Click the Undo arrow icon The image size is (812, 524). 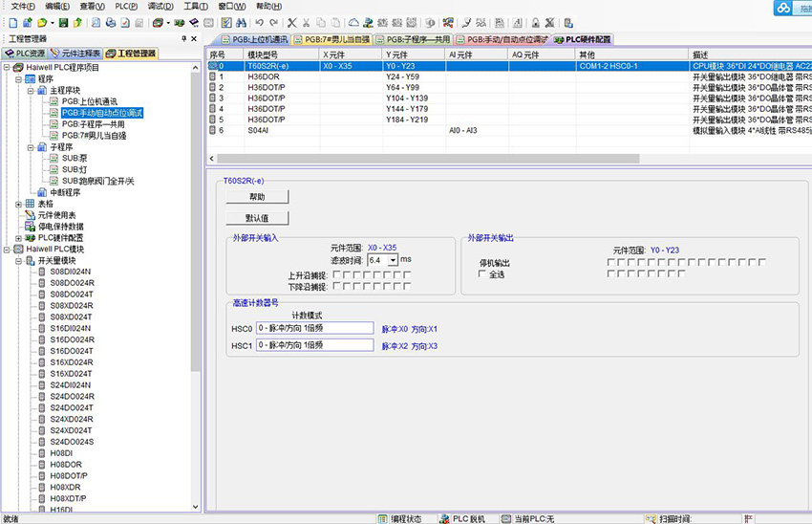(x=258, y=22)
